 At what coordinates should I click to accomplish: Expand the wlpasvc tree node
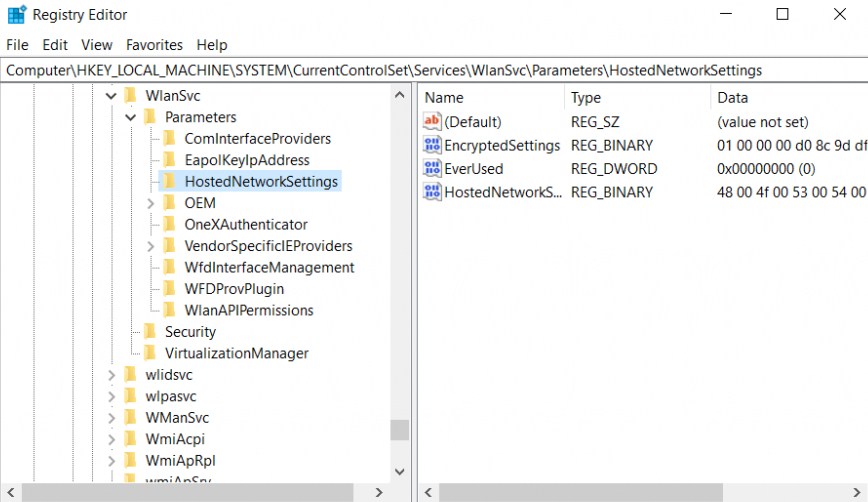point(111,397)
